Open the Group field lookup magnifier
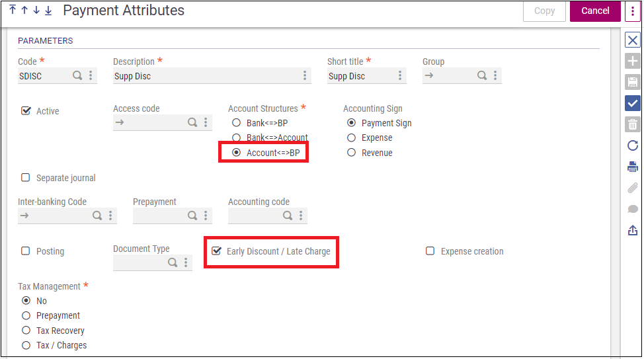 click(482, 75)
